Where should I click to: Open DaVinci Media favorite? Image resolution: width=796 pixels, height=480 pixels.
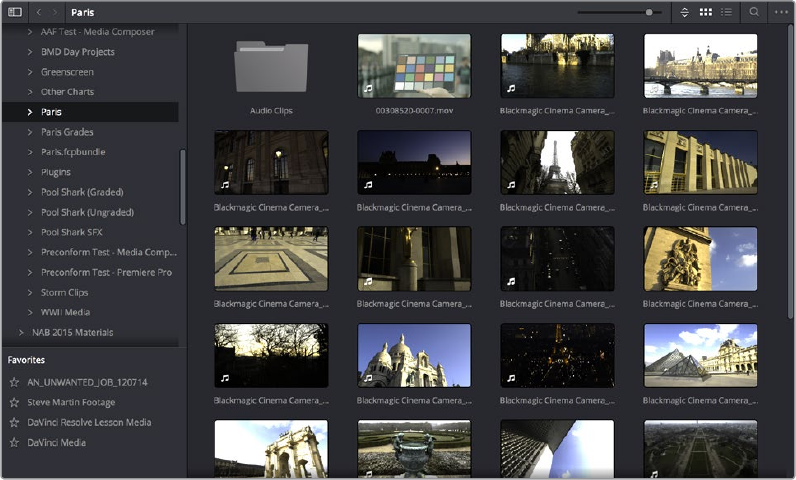click(56, 442)
